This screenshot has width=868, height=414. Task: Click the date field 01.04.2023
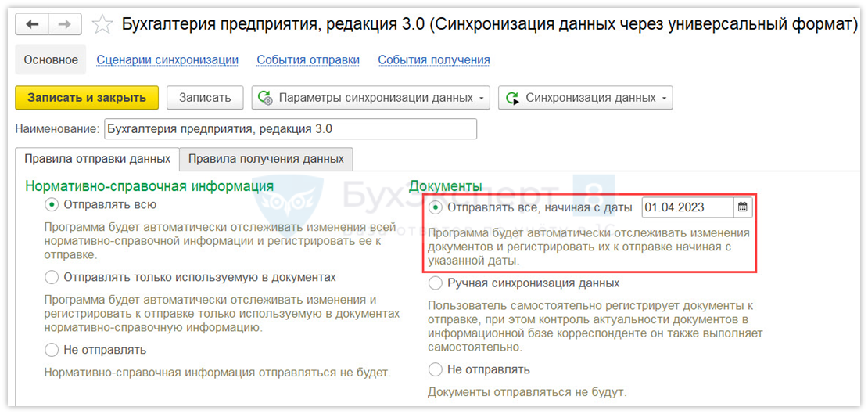(x=687, y=208)
